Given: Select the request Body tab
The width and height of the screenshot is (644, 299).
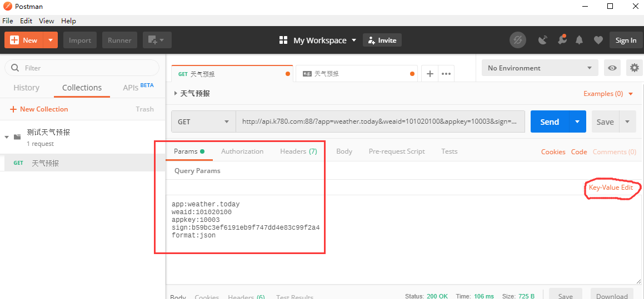Looking at the screenshot, I should [x=344, y=151].
